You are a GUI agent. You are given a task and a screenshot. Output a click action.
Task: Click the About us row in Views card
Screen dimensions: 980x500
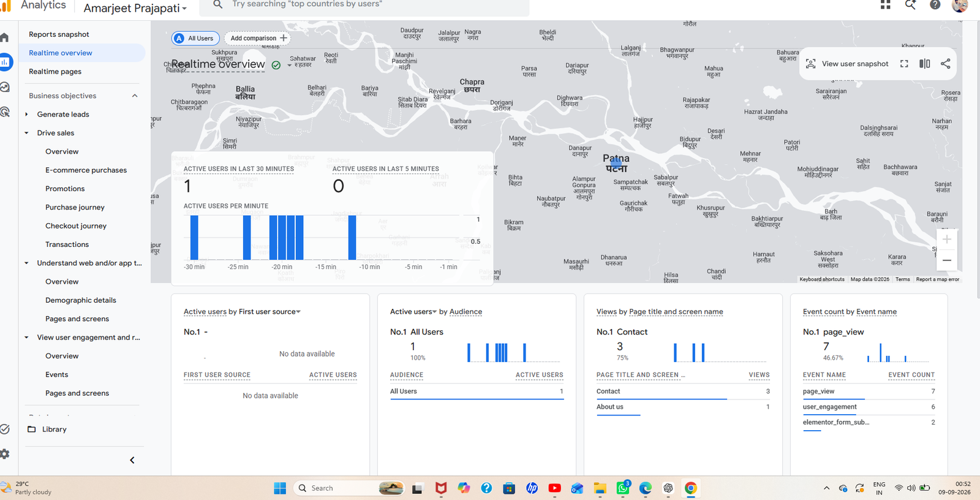pyautogui.click(x=683, y=407)
